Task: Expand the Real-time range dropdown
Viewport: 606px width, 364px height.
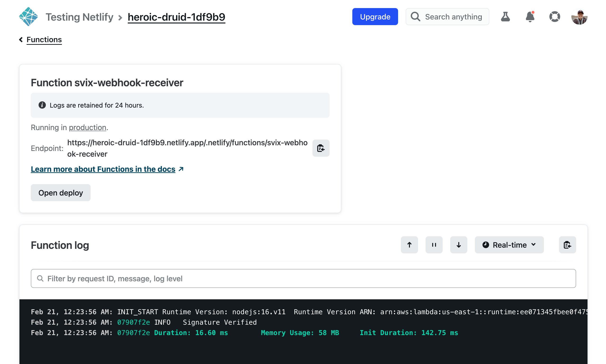Action: click(x=509, y=245)
